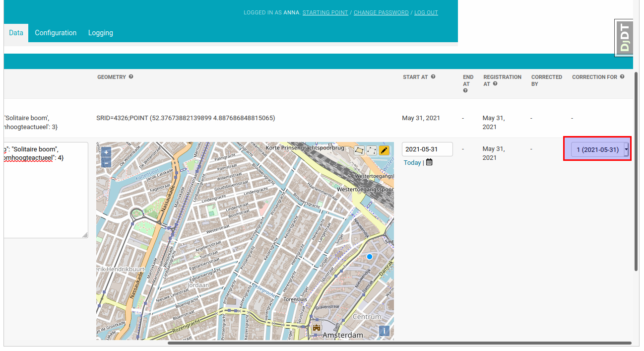Switch to the Logging tab

101,33
